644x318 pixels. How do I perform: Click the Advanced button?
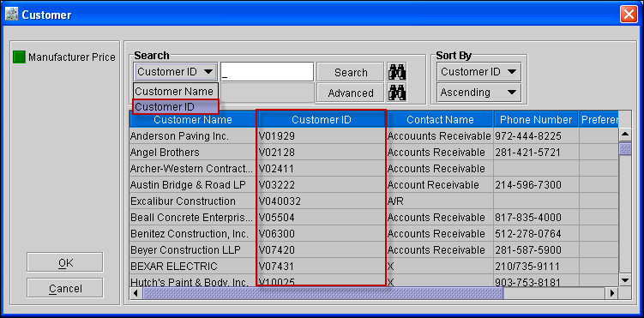(x=351, y=93)
